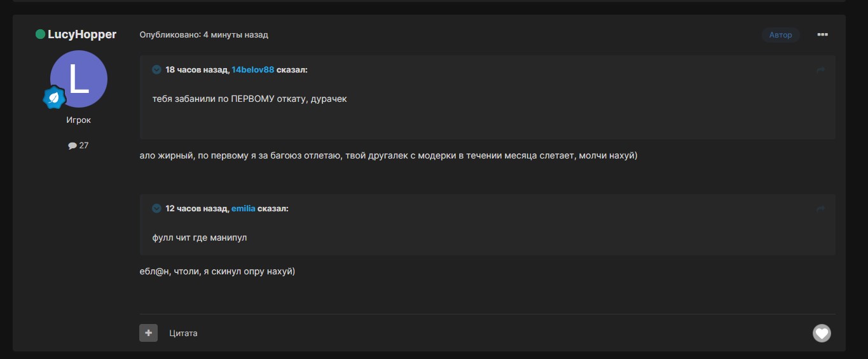Screen dimensions: 868x359
Task: Click the '18 часов назад' quote timestamp
Action: (196, 69)
